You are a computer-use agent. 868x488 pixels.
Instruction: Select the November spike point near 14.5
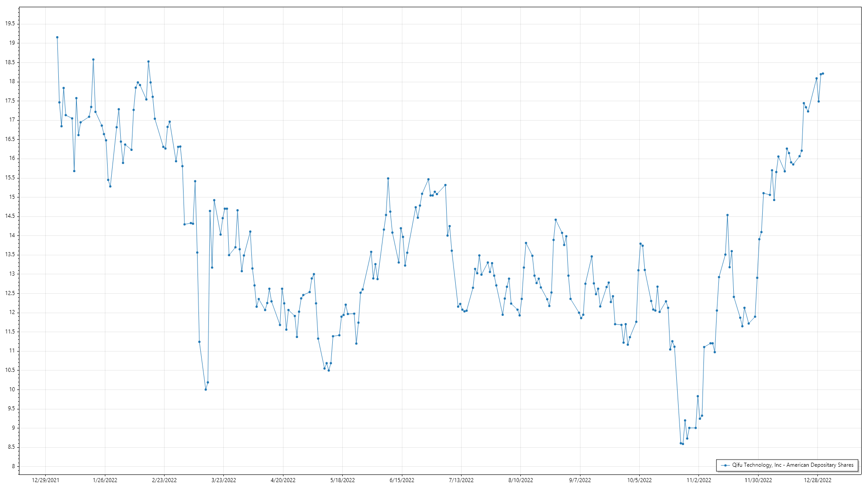(727, 215)
